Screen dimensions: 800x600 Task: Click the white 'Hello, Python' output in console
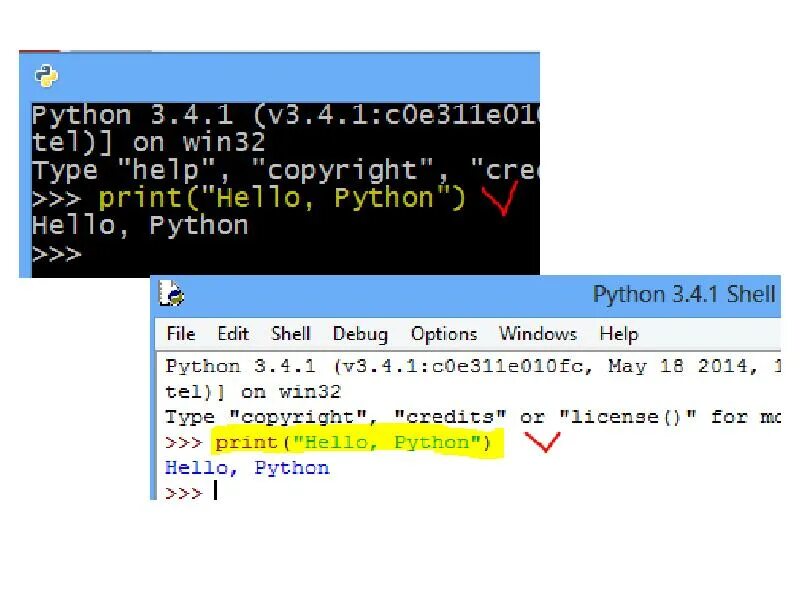[x=140, y=226]
